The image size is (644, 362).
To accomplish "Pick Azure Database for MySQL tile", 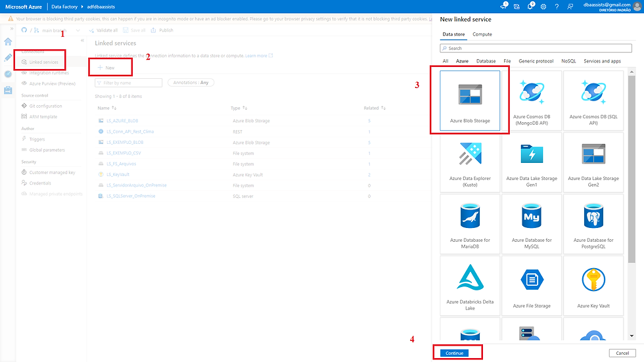I will 532,224.
